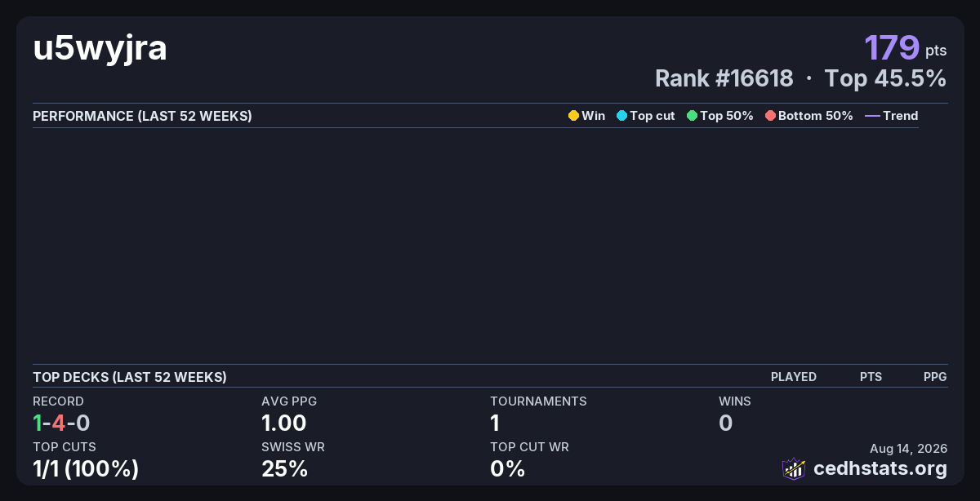Image resolution: width=980 pixels, height=501 pixels.
Task: Sort decks by PLAYED column
Action: pos(794,377)
